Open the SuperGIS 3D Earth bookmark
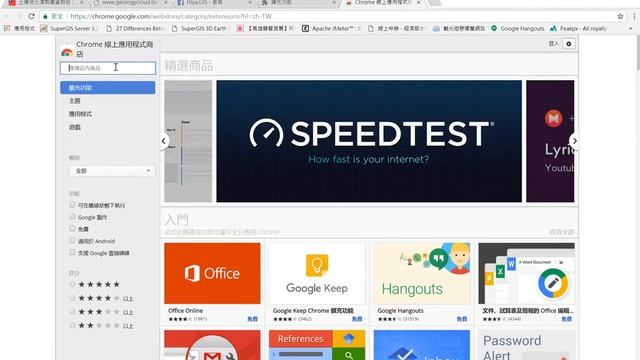 point(200,29)
